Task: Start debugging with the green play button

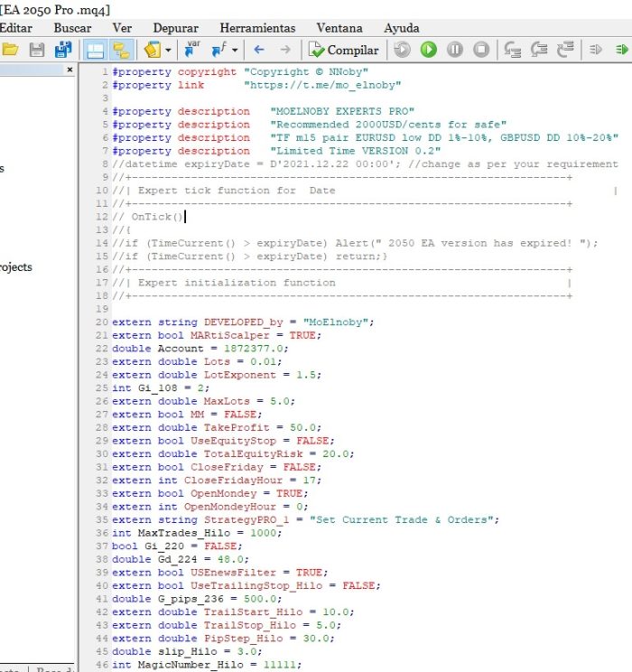Action: (429, 50)
